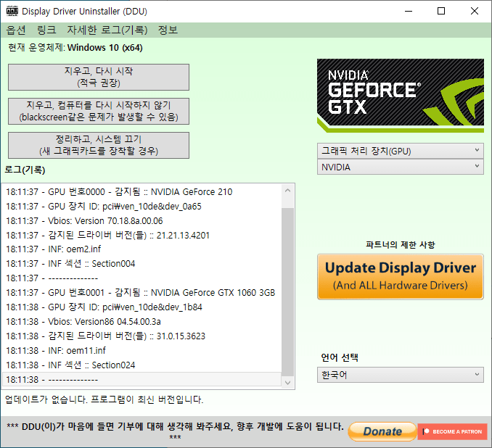Maximize the DDU window
Image resolution: width=492 pixels, height=448 pixels.
(441, 12)
